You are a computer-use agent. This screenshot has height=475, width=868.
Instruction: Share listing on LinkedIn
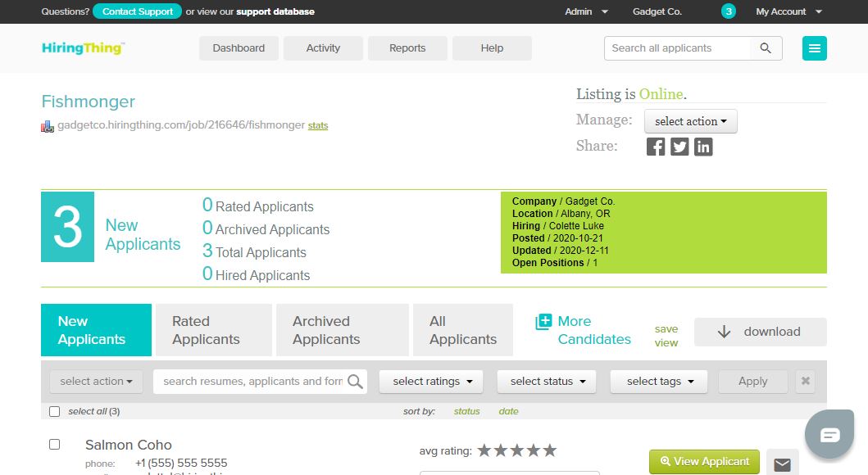click(x=703, y=147)
